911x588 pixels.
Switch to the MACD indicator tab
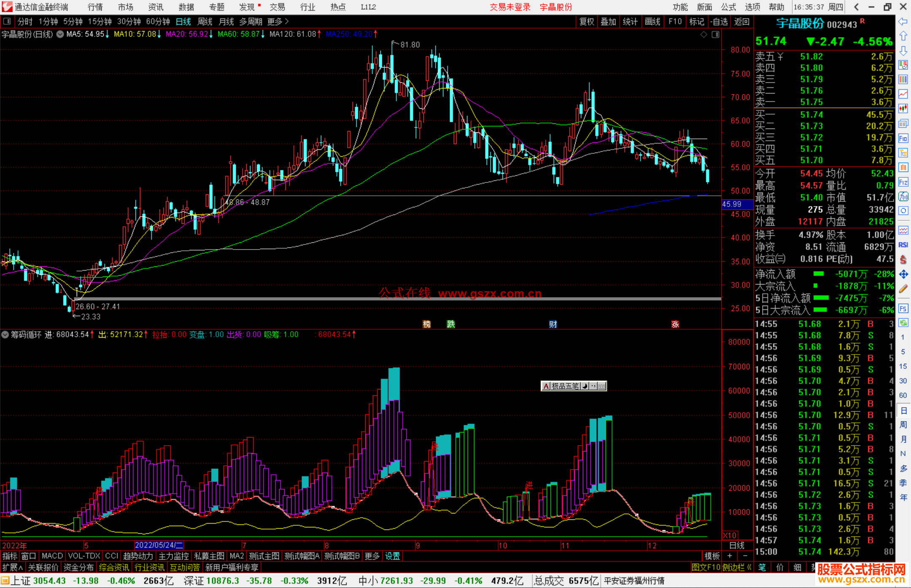click(x=52, y=556)
